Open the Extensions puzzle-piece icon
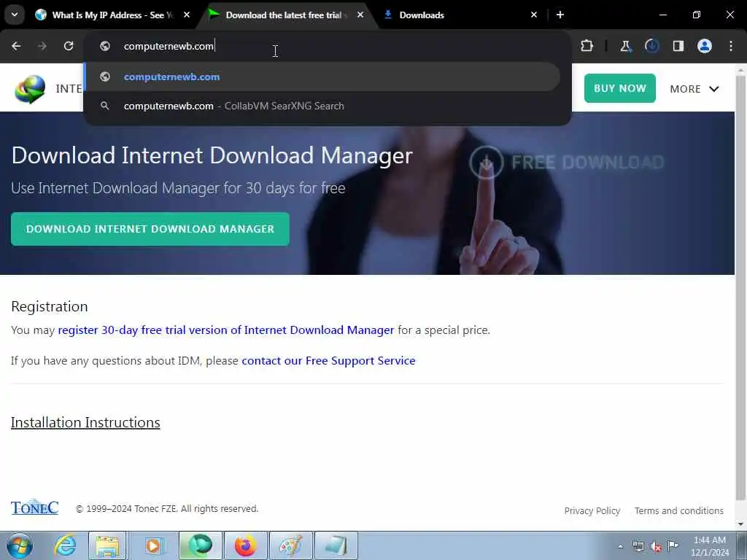The width and height of the screenshot is (747, 560). pos(587,46)
